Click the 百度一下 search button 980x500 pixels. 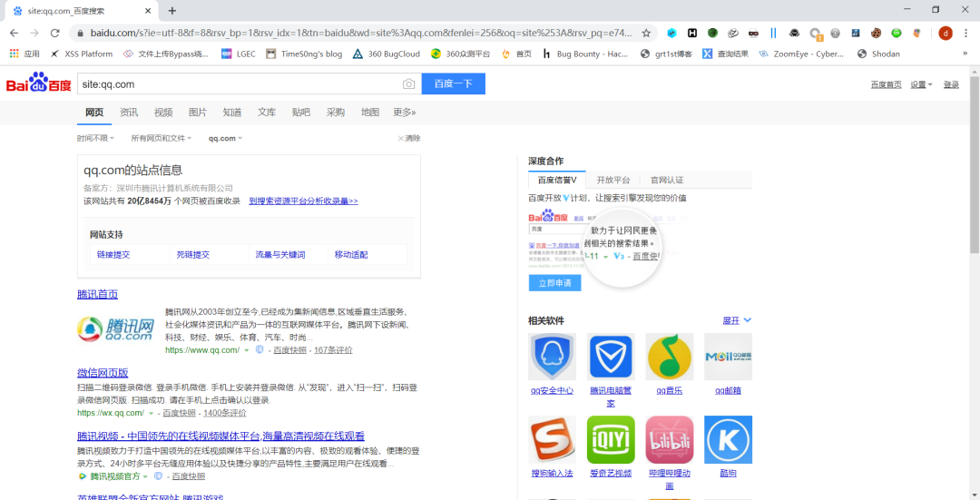(x=453, y=83)
